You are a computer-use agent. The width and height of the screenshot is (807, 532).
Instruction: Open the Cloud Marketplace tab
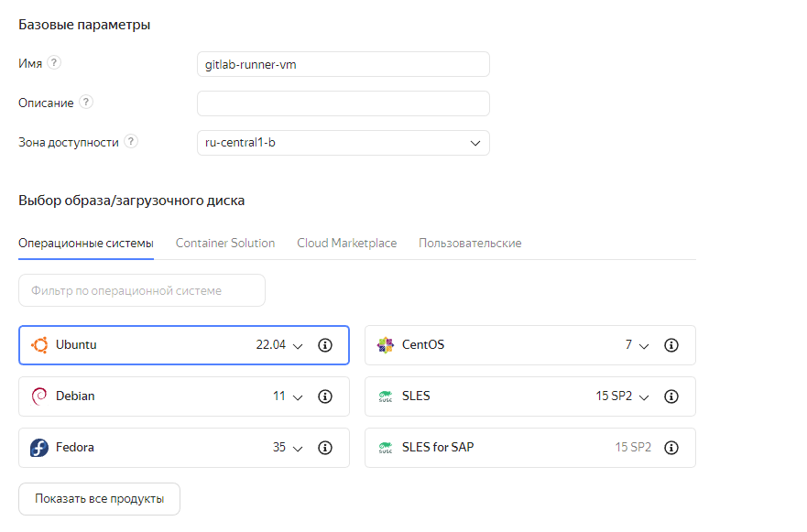[346, 244]
